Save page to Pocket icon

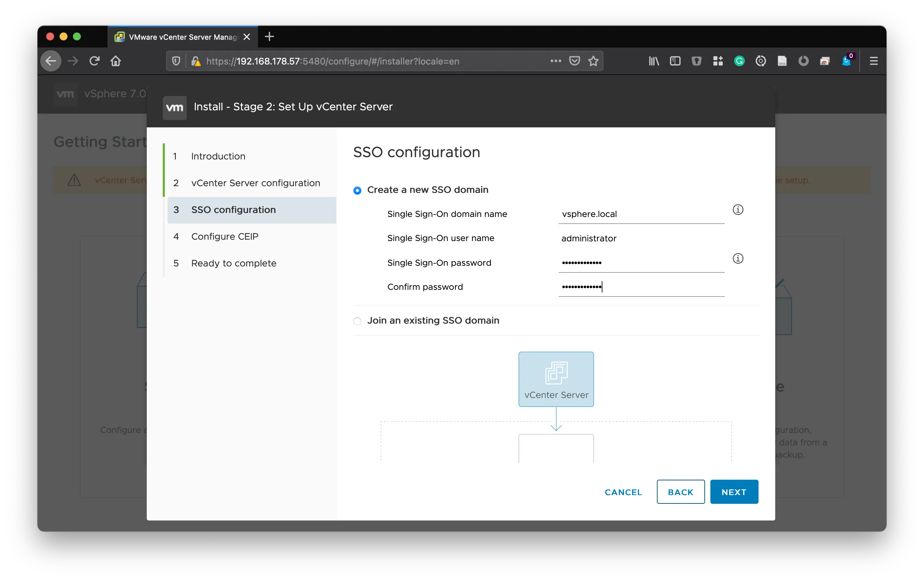(x=574, y=61)
